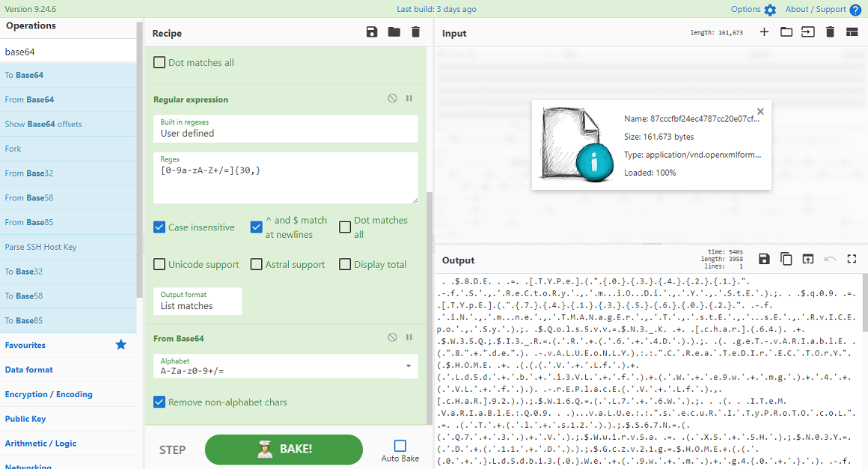Save output to file

click(765, 259)
